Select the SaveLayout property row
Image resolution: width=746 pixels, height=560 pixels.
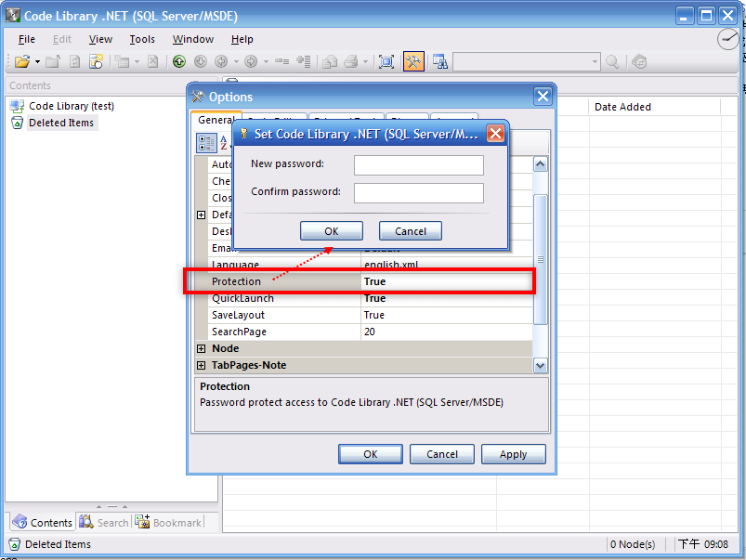370,315
